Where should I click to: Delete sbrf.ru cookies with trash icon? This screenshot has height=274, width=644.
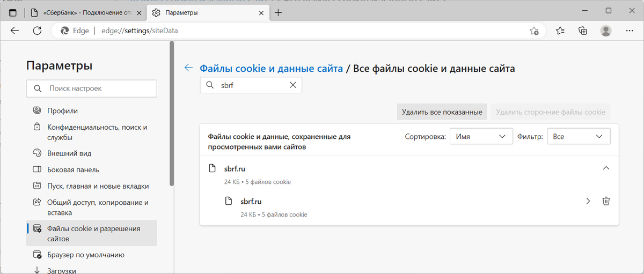(606, 201)
